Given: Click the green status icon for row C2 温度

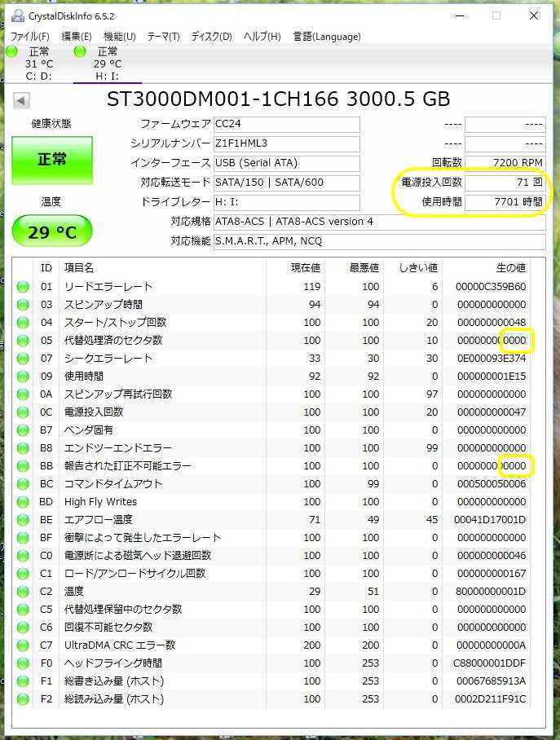Looking at the screenshot, I should 23,592.
